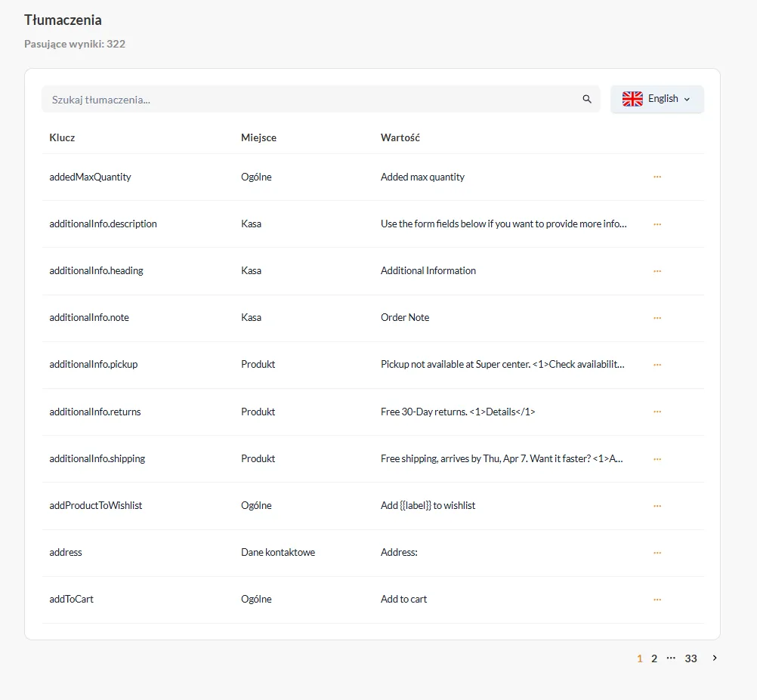Open actions menu for addedMaxQuantity row

[657, 177]
